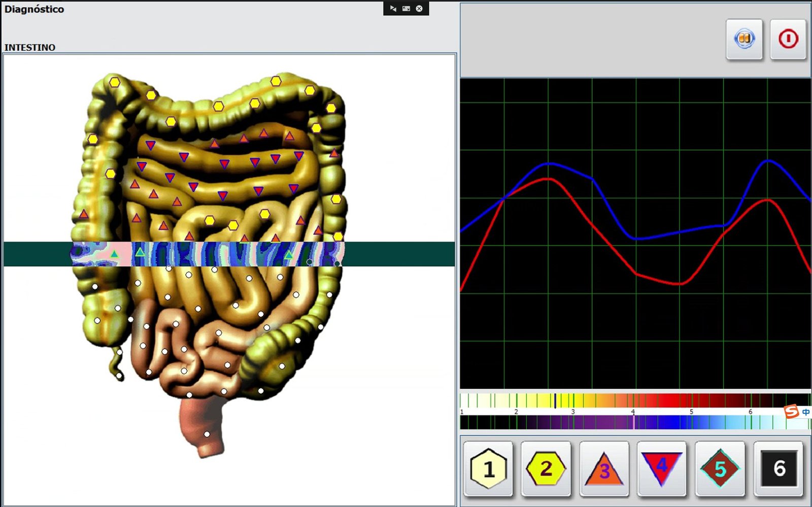Click the blue curve peak in graph
The width and height of the screenshot is (812, 507).
pos(768,160)
